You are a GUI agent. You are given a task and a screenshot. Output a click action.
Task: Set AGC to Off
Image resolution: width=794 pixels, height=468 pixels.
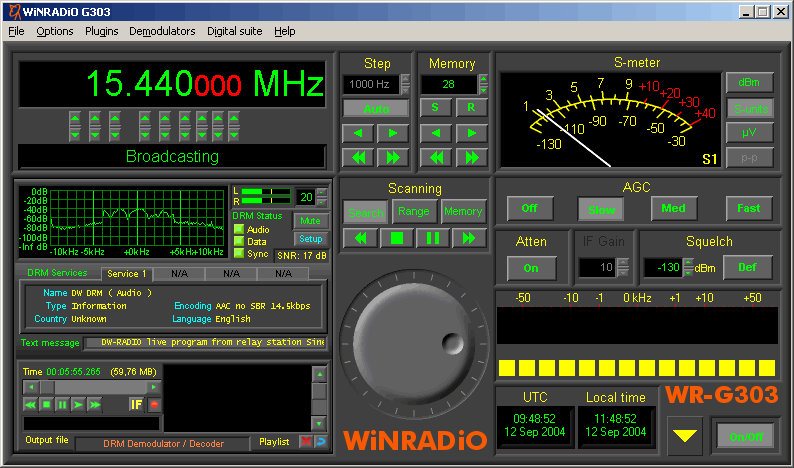point(530,208)
